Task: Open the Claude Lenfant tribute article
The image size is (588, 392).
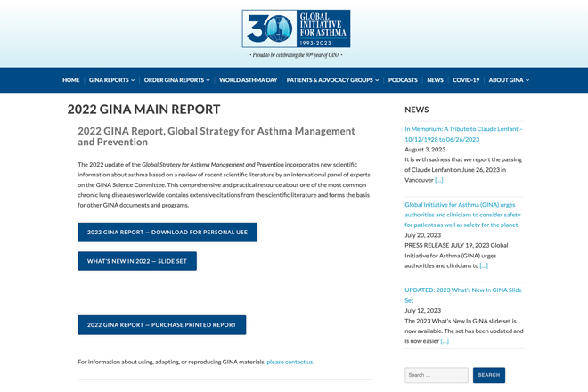Action: tap(463, 134)
